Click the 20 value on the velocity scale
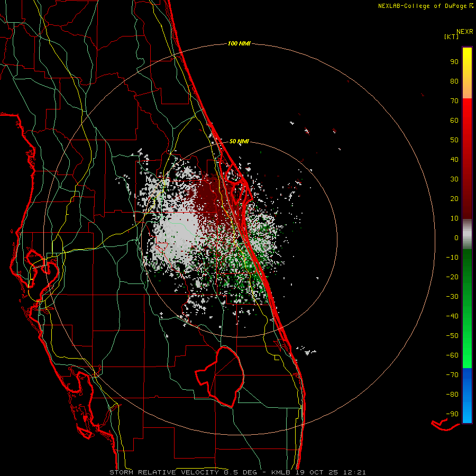This screenshot has height=476, width=476. click(x=454, y=199)
